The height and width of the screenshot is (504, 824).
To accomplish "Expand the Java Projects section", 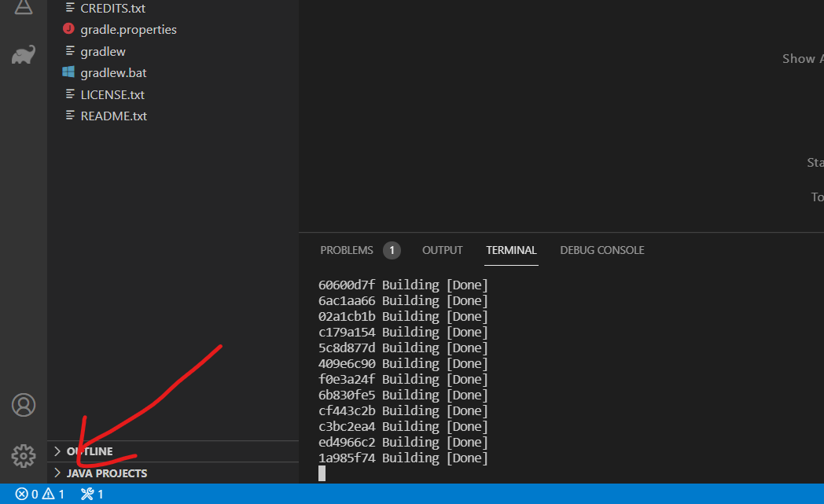I will (106, 473).
